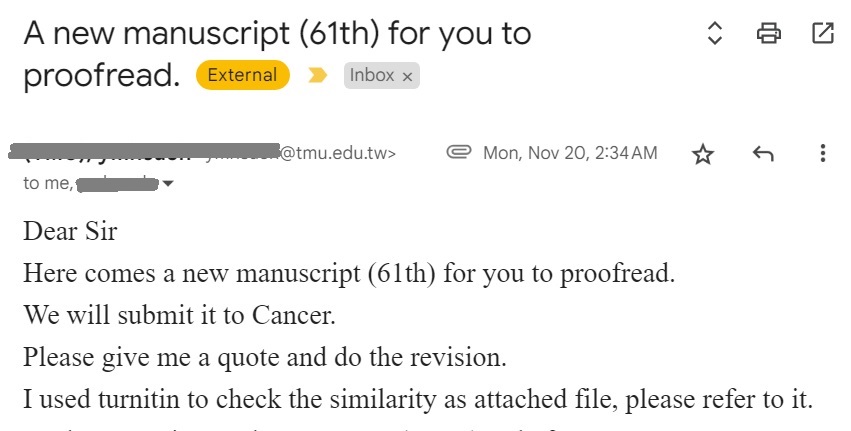Image resolution: width=851 pixels, height=431 pixels.
Task: Print this email with the printer icon
Action: point(768,34)
